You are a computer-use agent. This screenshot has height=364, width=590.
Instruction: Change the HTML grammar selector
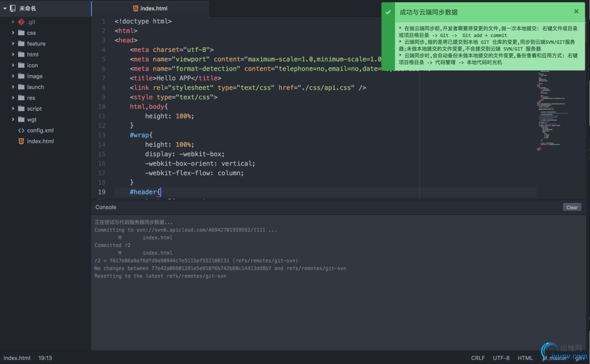[x=525, y=358]
